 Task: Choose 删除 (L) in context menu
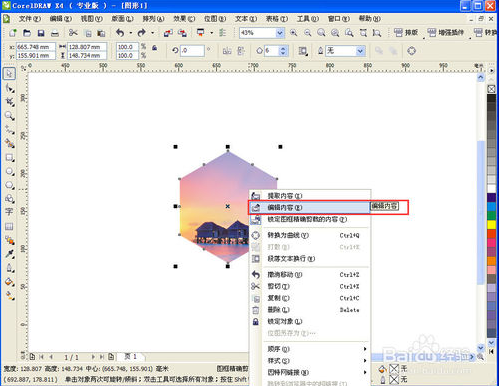click(x=310, y=310)
